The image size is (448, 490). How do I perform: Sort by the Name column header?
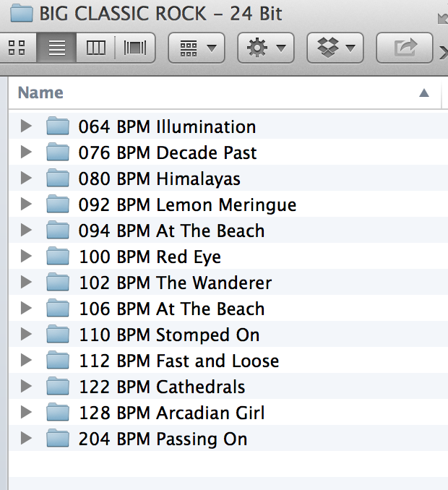40,93
